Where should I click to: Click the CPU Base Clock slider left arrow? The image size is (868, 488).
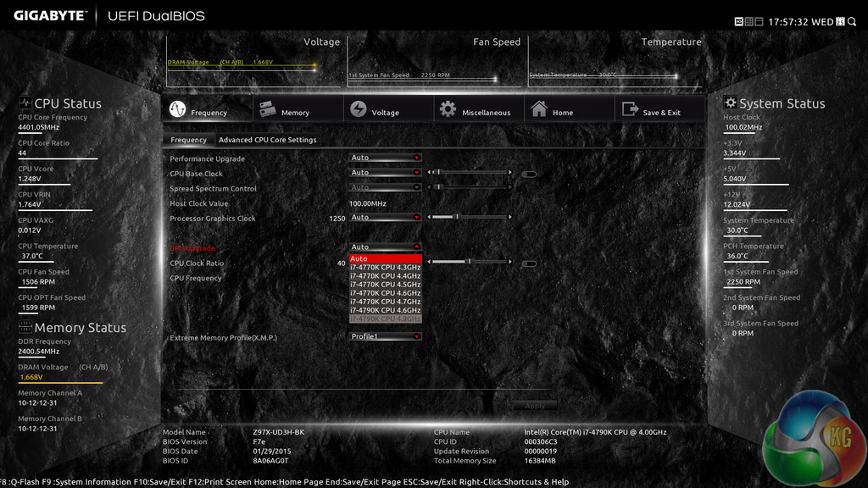pyautogui.click(x=429, y=173)
